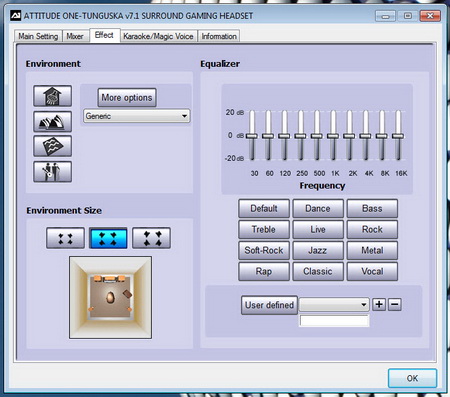Set small environment size
This screenshot has width=450, height=397.
tap(65, 238)
